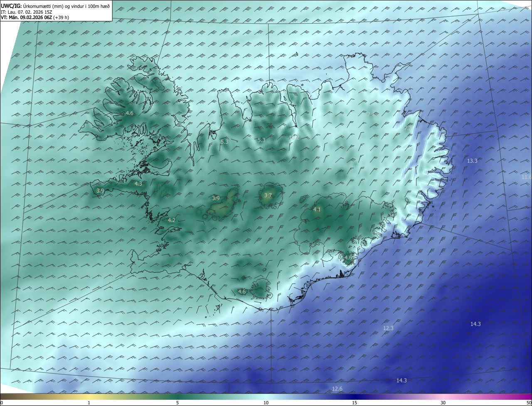Click the colour scale label '10'

[x=266, y=403]
